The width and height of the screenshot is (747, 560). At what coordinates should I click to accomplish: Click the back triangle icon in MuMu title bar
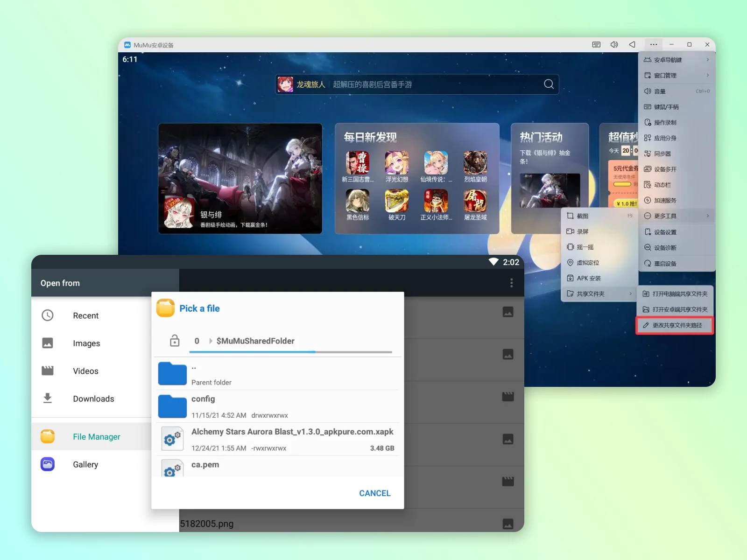(632, 45)
